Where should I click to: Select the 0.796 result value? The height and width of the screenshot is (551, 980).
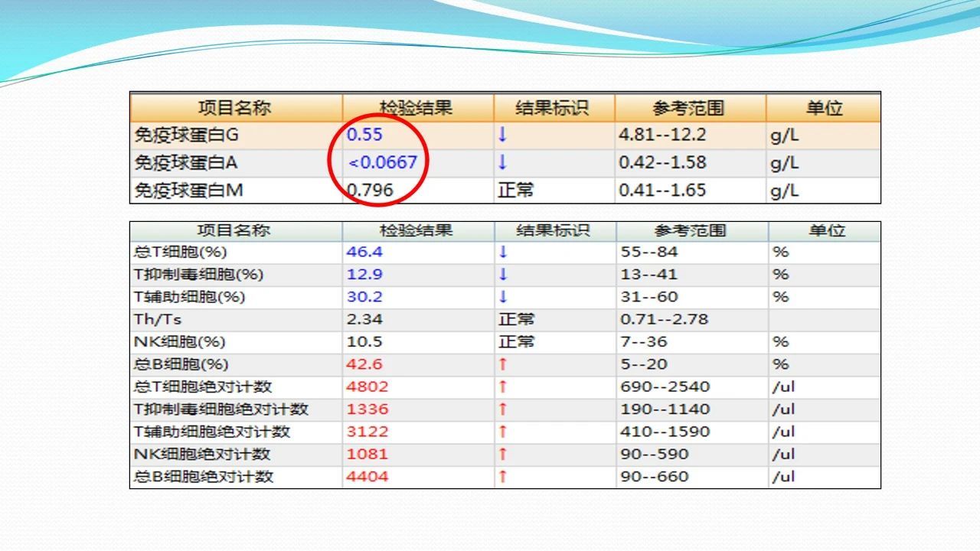click(370, 190)
